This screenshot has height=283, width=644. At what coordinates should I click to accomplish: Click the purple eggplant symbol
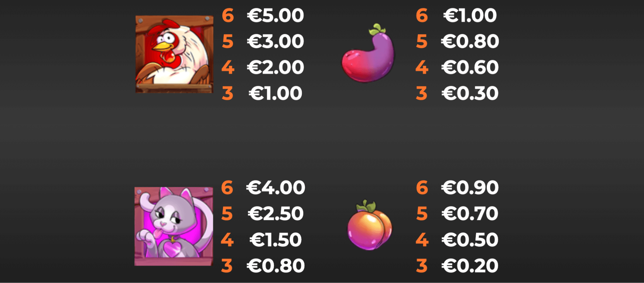coord(368,53)
